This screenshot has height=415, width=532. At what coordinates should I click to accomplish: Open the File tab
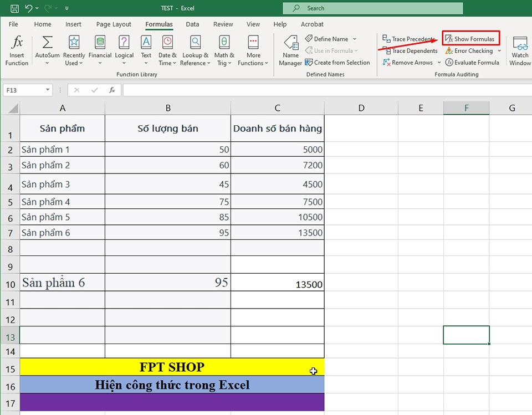click(x=13, y=24)
